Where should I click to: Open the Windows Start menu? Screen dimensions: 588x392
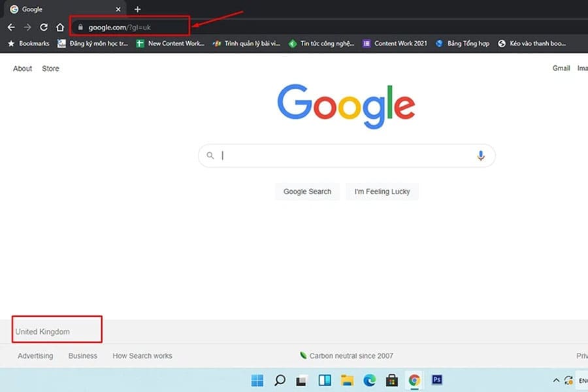257,380
